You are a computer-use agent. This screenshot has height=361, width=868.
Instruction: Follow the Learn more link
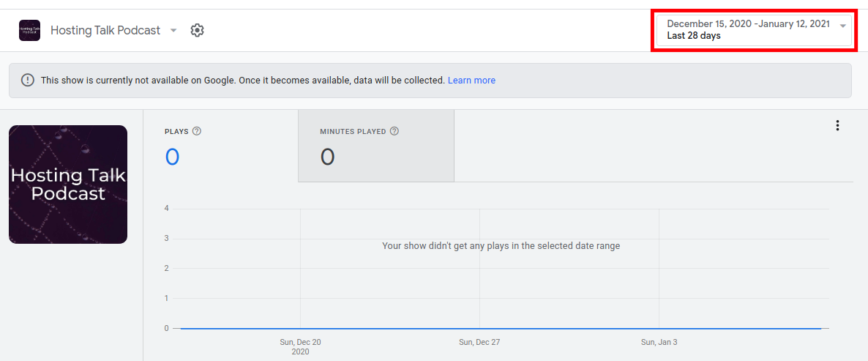point(471,81)
